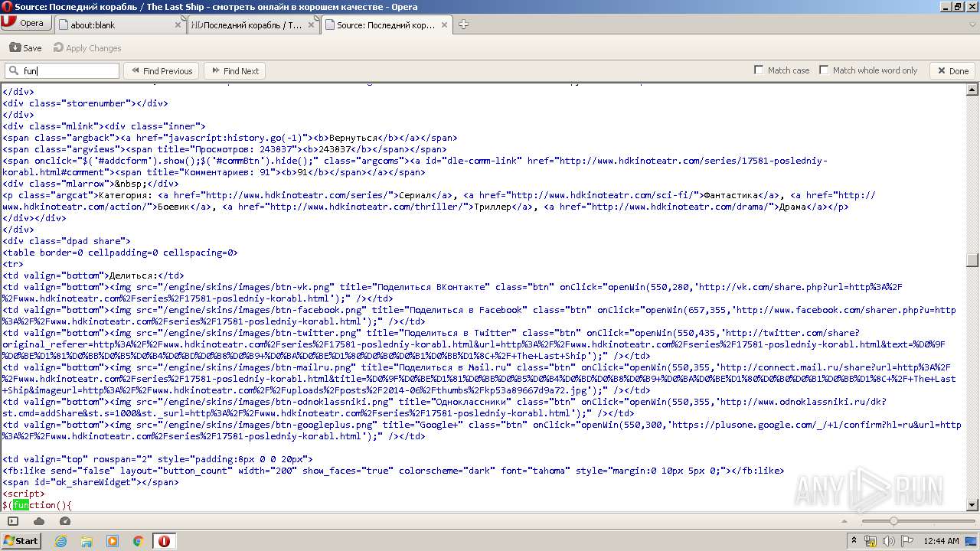Click the zoom slider handle
This screenshot has width=980, height=551.
893,521
